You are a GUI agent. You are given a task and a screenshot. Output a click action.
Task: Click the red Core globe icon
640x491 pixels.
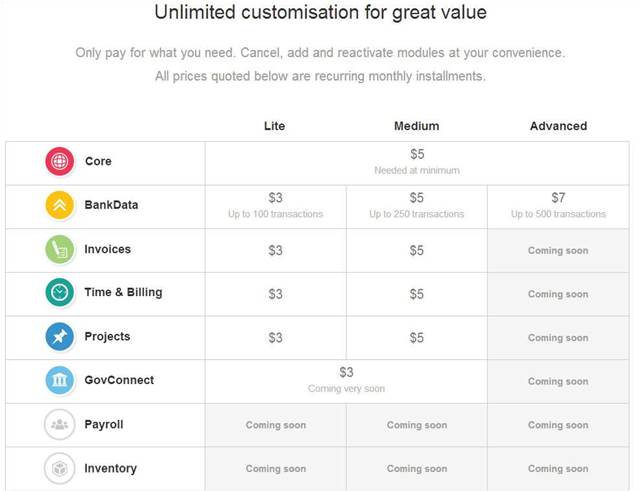click(x=60, y=161)
